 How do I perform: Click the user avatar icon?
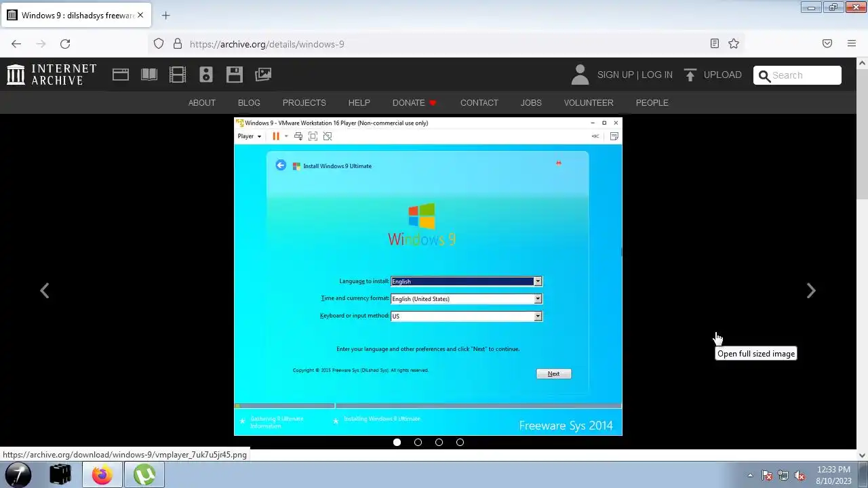580,75
